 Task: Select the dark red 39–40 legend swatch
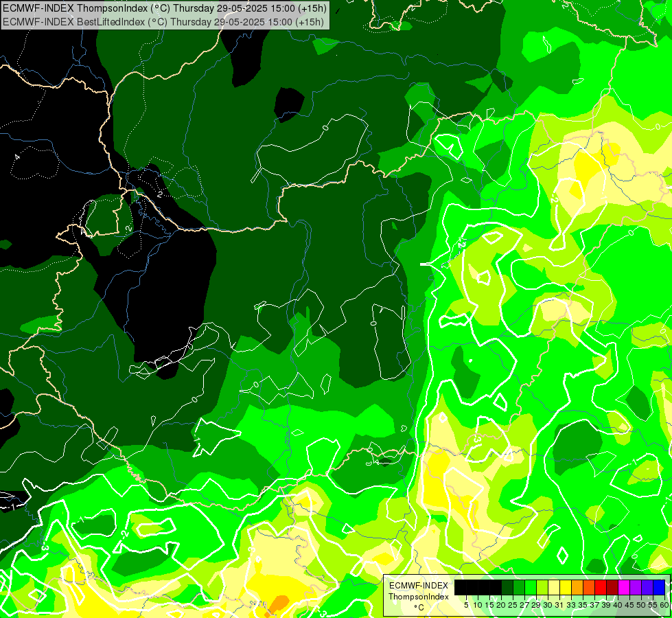pos(612,588)
